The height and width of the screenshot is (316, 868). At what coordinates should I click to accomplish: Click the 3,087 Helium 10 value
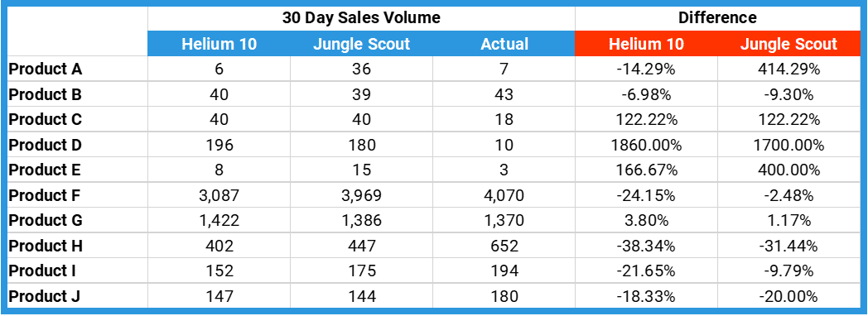(219, 195)
